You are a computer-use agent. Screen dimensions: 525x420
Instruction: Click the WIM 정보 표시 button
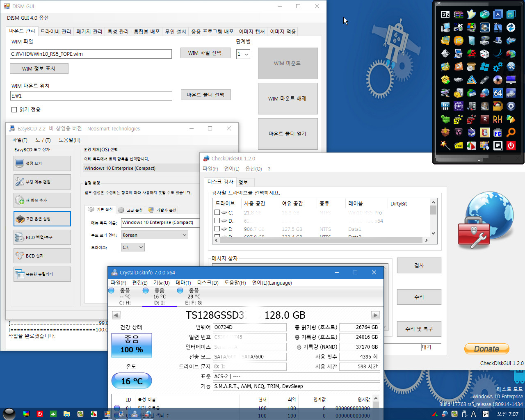click(x=39, y=68)
